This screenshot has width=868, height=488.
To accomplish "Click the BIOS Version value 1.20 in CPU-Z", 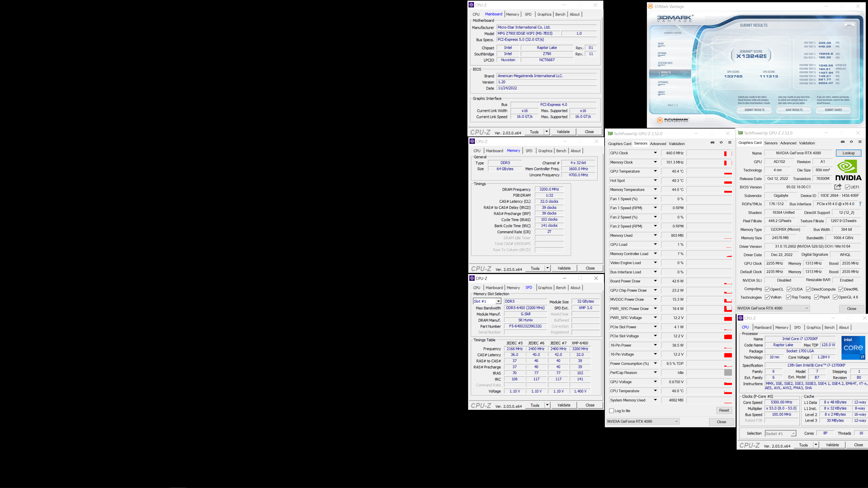I will click(547, 82).
